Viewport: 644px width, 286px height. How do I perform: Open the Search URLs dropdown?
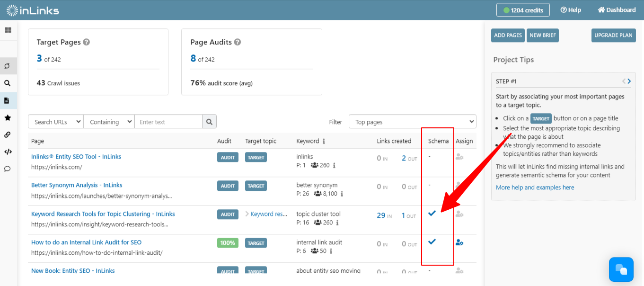55,122
